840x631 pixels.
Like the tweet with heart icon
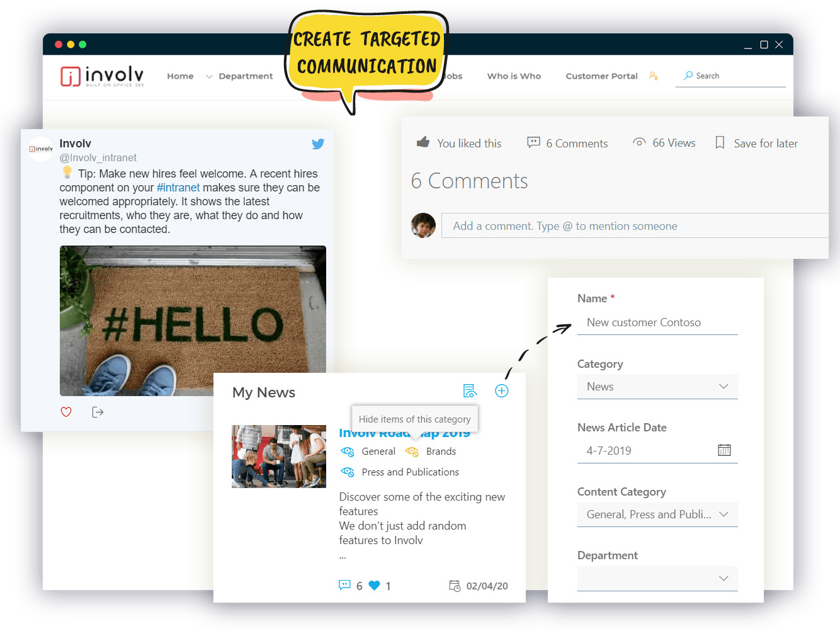point(66,412)
